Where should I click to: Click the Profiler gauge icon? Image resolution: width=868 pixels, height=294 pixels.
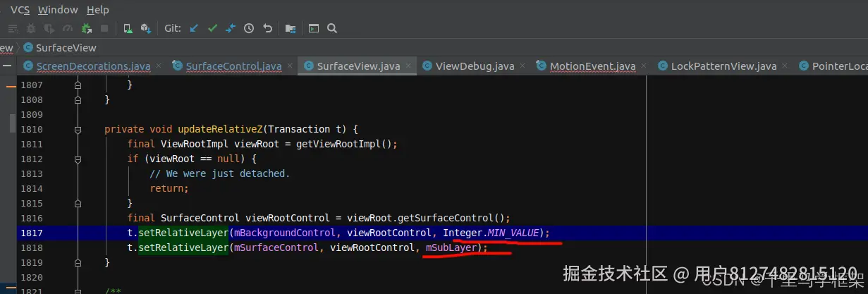68,29
